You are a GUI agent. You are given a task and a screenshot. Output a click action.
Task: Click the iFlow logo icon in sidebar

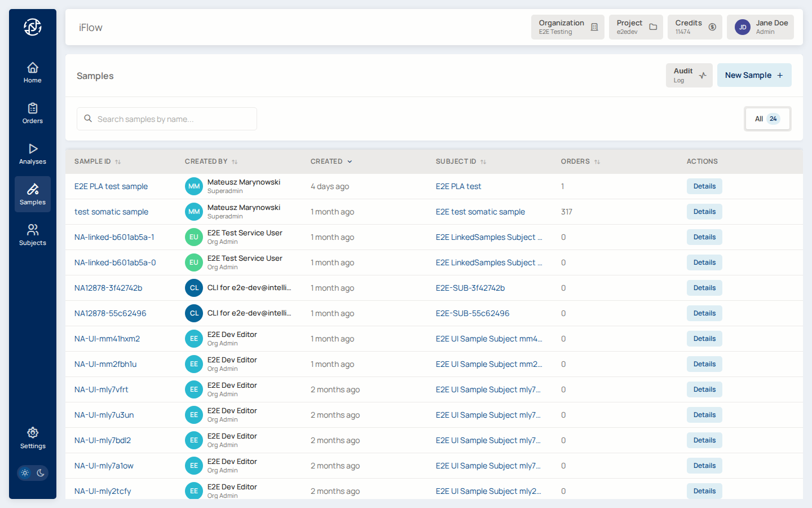[33, 27]
